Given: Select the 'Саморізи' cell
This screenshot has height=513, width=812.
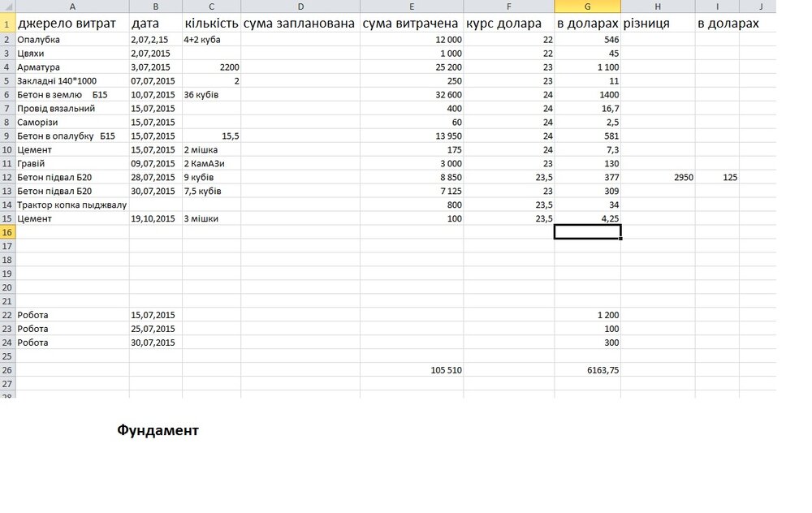Looking at the screenshot, I should click(72, 123).
